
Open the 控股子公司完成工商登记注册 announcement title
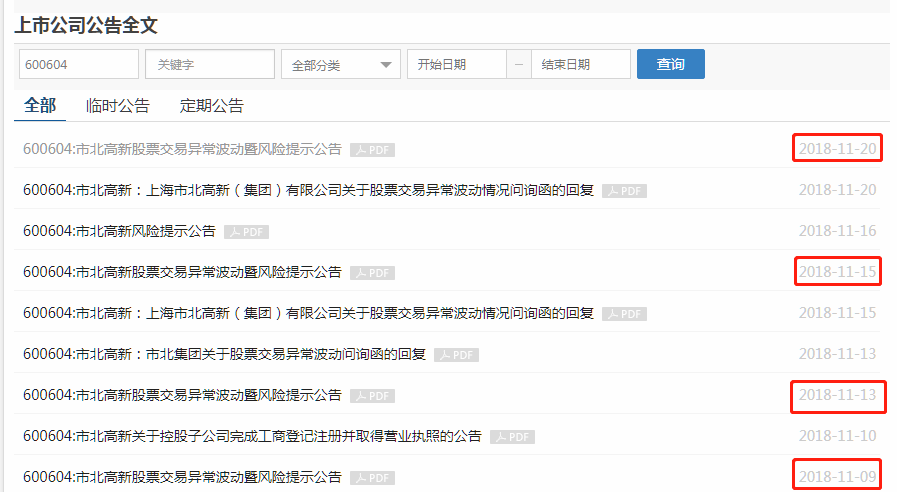252,437
